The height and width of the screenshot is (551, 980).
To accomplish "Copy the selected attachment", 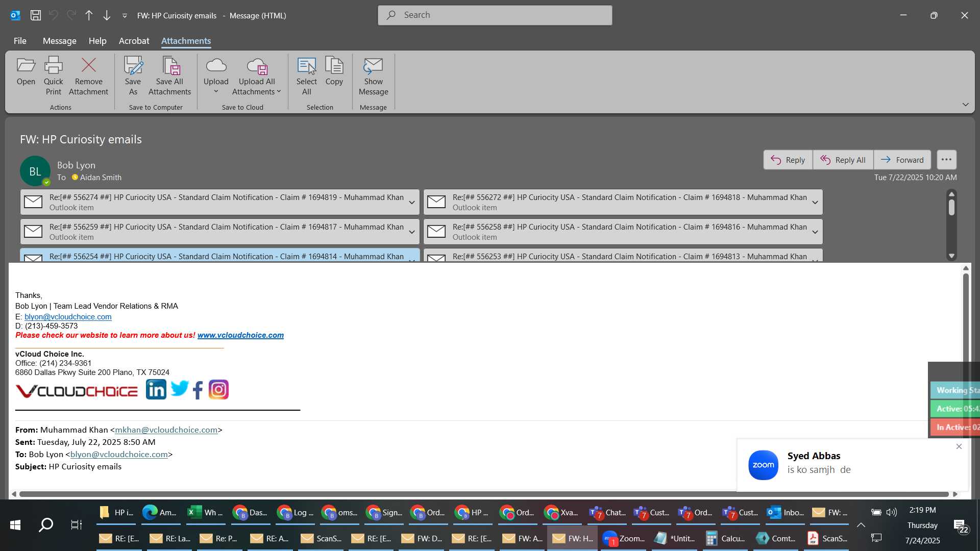I will click(x=334, y=71).
